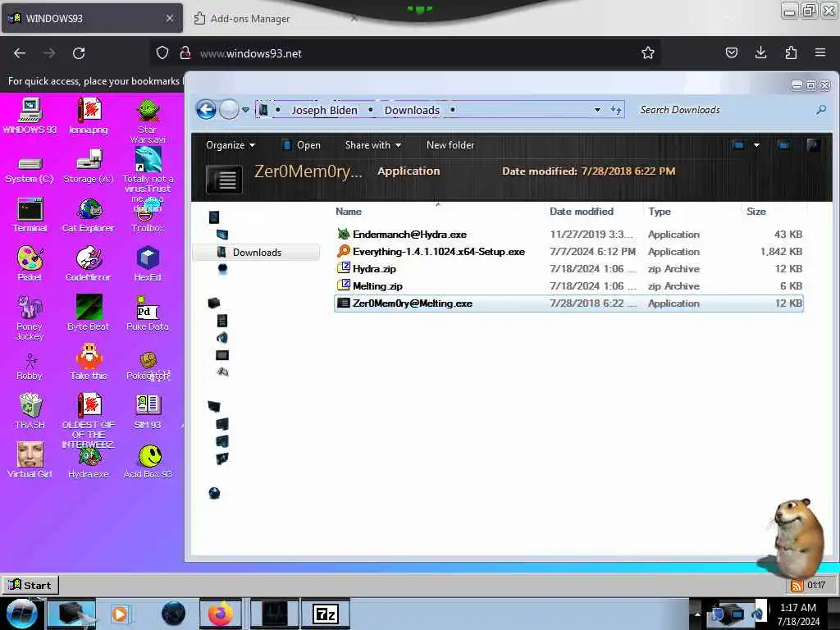Open the TRASH bin icon
This screenshot has width=840, height=630.
30,411
